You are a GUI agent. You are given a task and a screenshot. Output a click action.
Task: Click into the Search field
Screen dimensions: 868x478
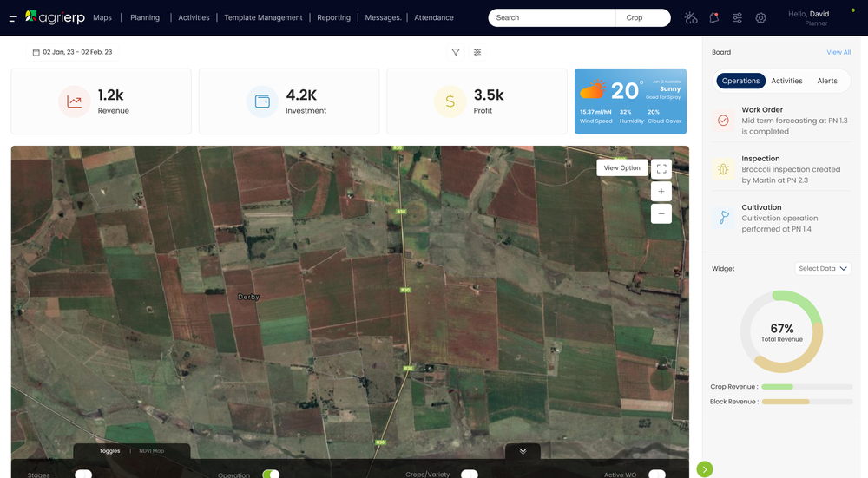[552, 17]
